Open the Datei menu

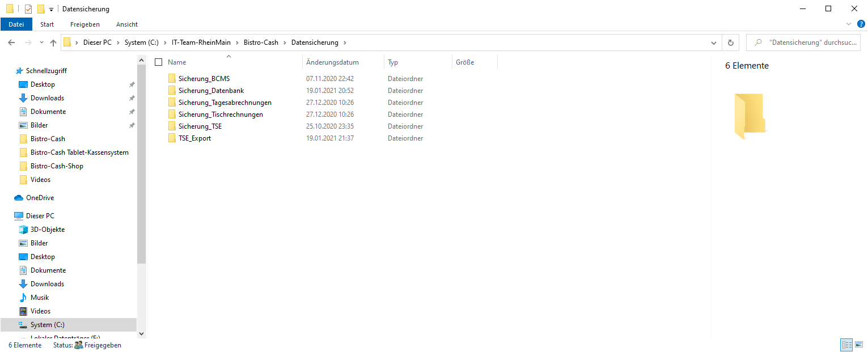16,24
